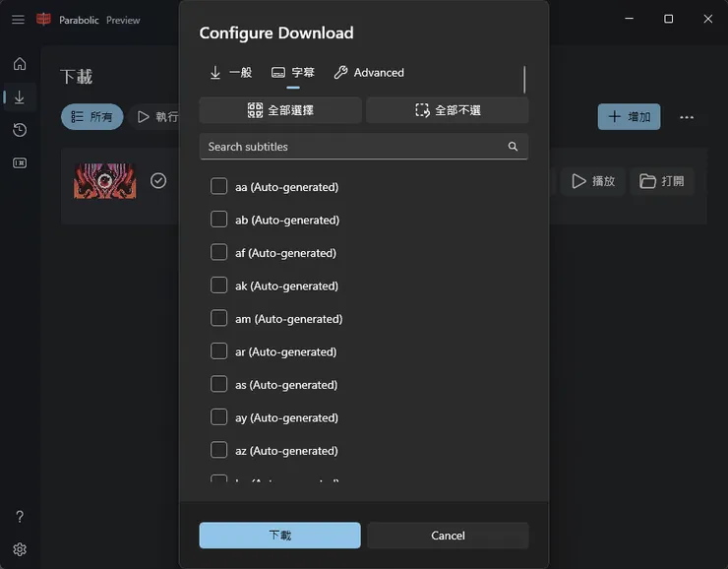Open the Settings gear in sidebar
This screenshot has width=728, height=569.
(20, 549)
